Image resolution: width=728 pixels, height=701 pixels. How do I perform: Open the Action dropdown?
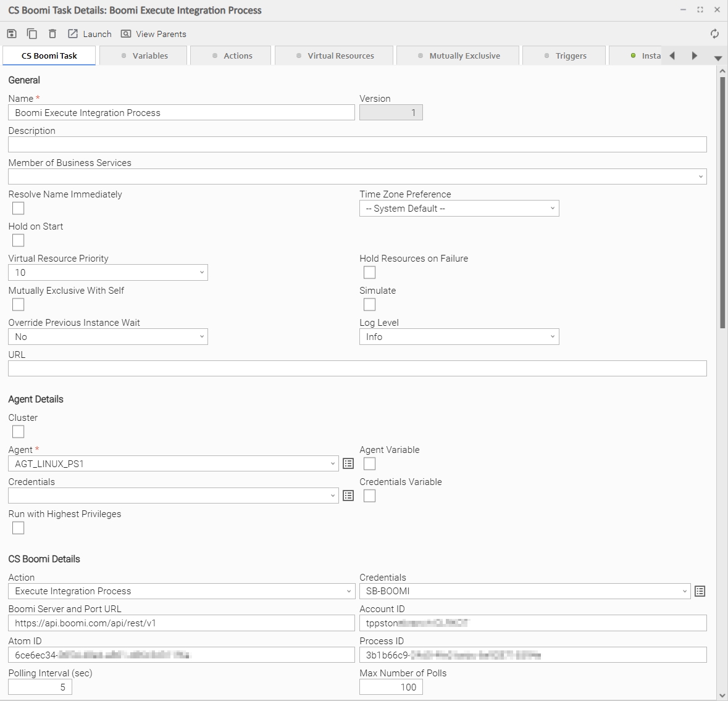(x=182, y=591)
